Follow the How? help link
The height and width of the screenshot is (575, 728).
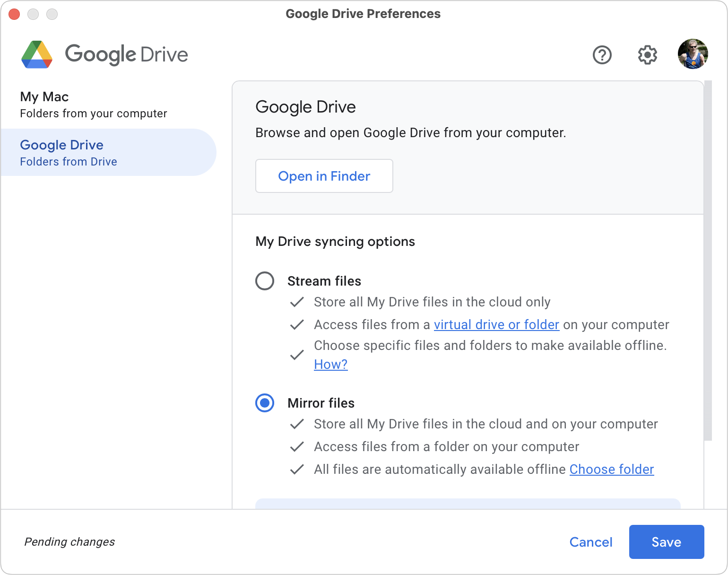pyautogui.click(x=331, y=365)
